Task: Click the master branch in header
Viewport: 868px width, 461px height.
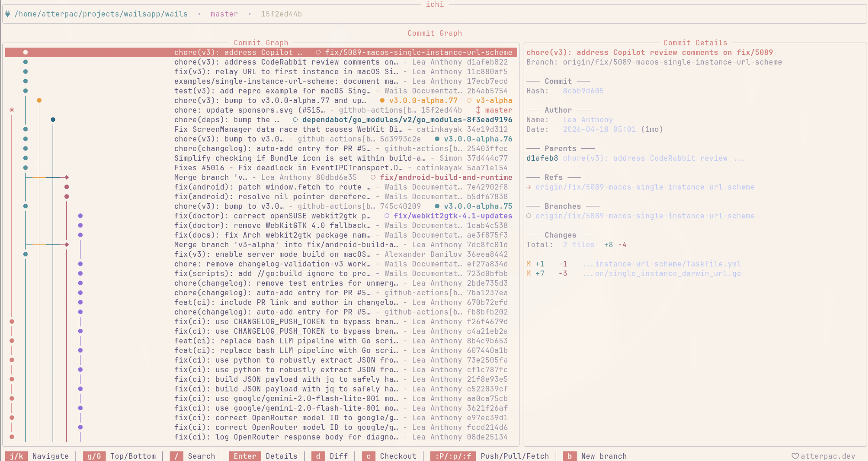Action: tap(224, 14)
